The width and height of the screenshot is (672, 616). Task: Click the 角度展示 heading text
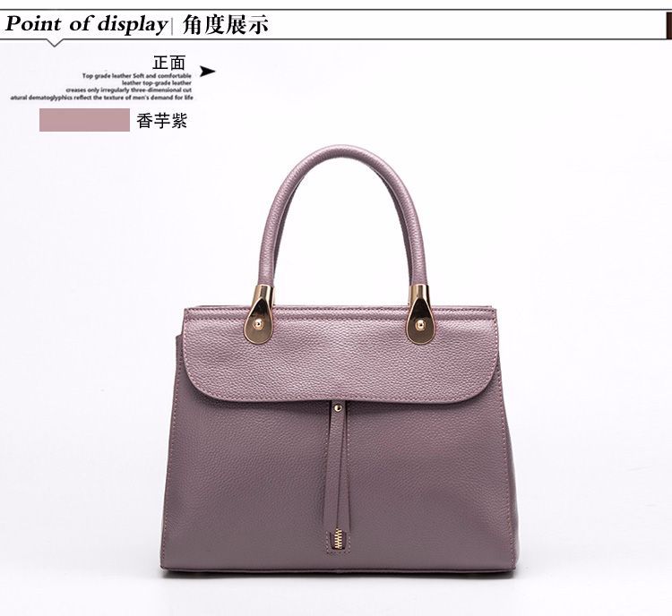225,24
